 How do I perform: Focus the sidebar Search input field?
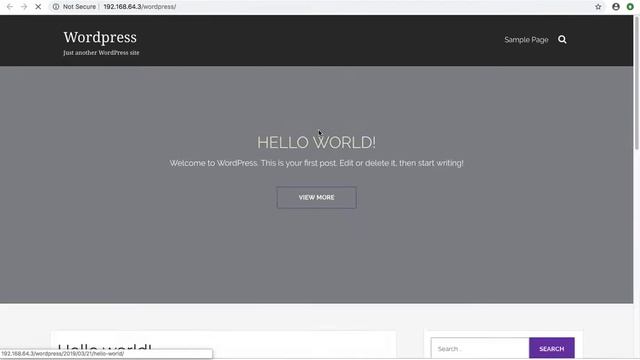click(480, 349)
